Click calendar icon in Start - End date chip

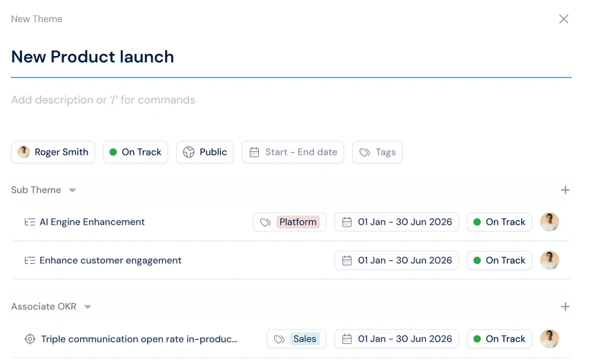pos(254,152)
